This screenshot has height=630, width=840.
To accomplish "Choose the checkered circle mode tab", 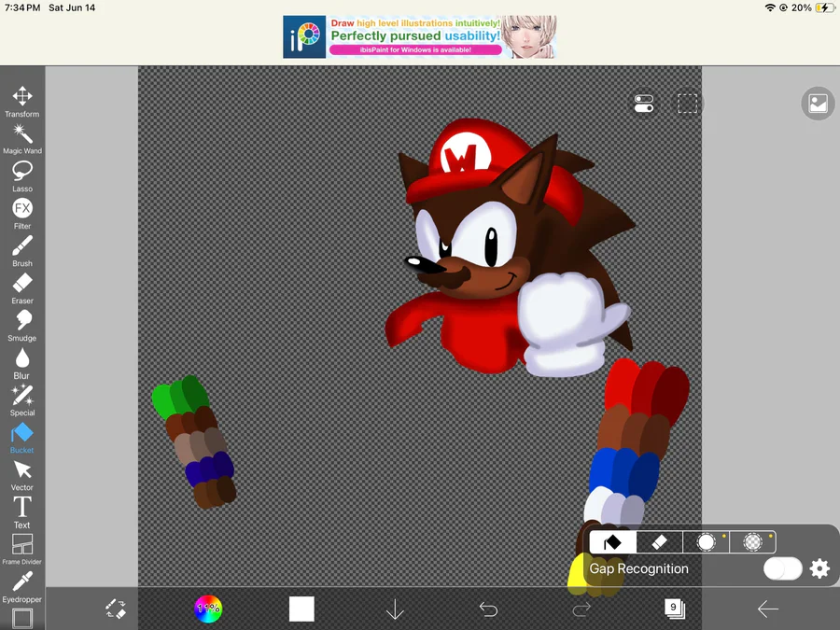I will (752, 542).
